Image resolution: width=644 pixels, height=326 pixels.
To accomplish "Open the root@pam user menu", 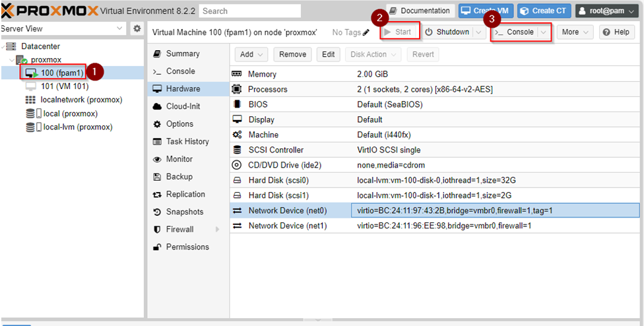I will 607,11.
